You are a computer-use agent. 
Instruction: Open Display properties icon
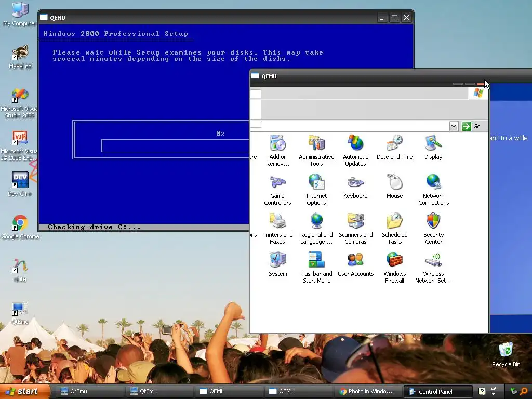click(433, 147)
